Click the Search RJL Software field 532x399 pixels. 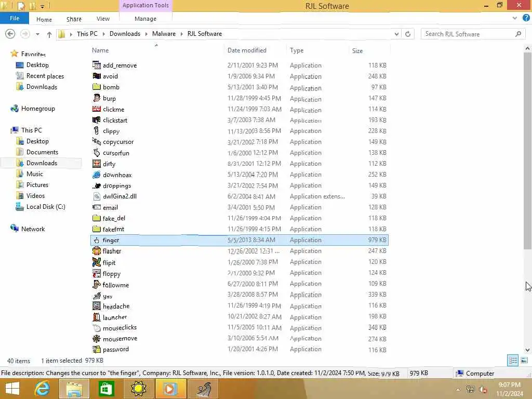473,34
